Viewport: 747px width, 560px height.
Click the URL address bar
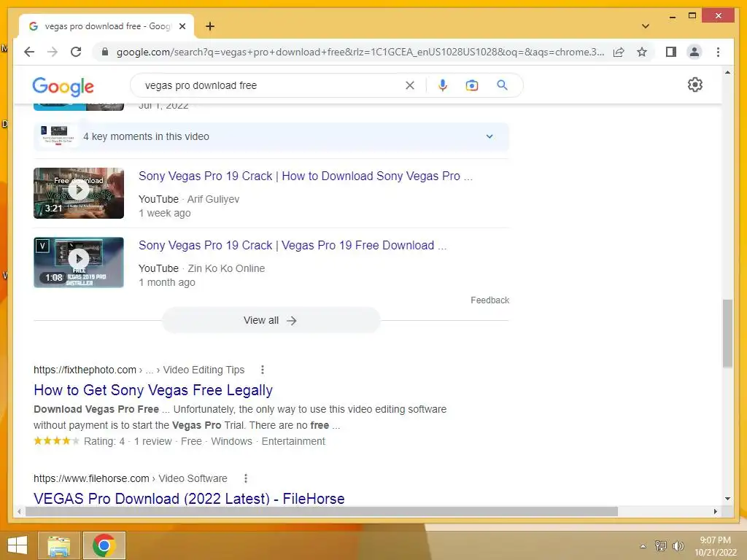click(x=360, y=52)
